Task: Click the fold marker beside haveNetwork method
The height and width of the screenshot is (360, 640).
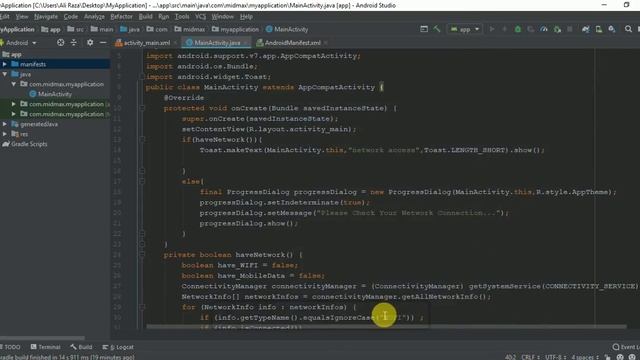Action: pyautogui.click(x=142, y=255)
